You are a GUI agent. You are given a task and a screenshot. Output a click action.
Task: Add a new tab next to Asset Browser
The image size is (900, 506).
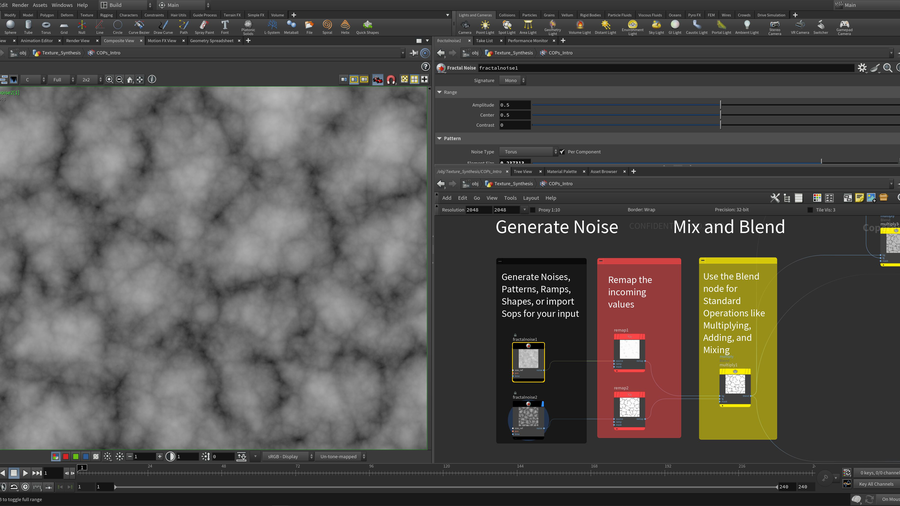[x=634, y=171]
